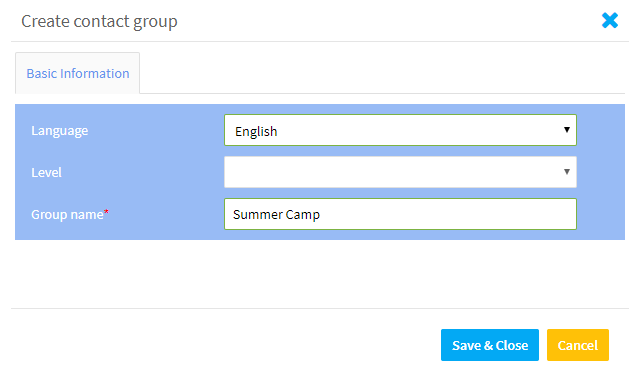Click the Save & Close button
640x370 pixels.
pos(490,345)
